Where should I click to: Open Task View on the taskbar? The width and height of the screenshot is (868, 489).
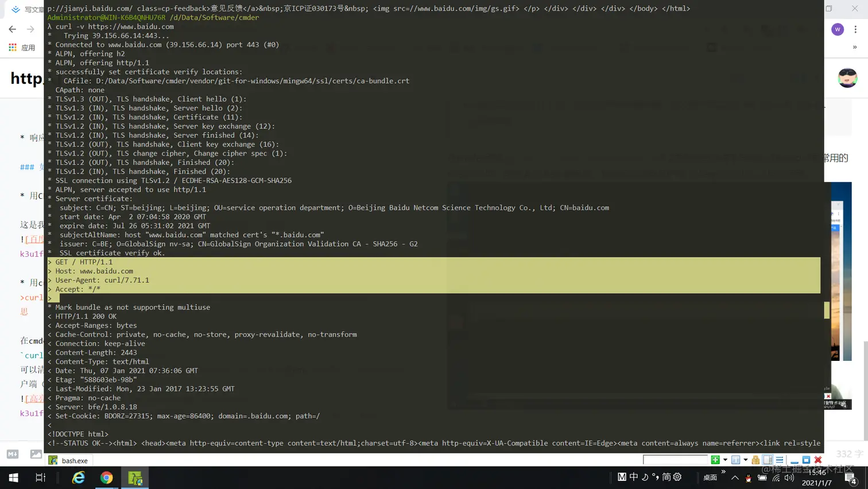(x=40, y=478)
